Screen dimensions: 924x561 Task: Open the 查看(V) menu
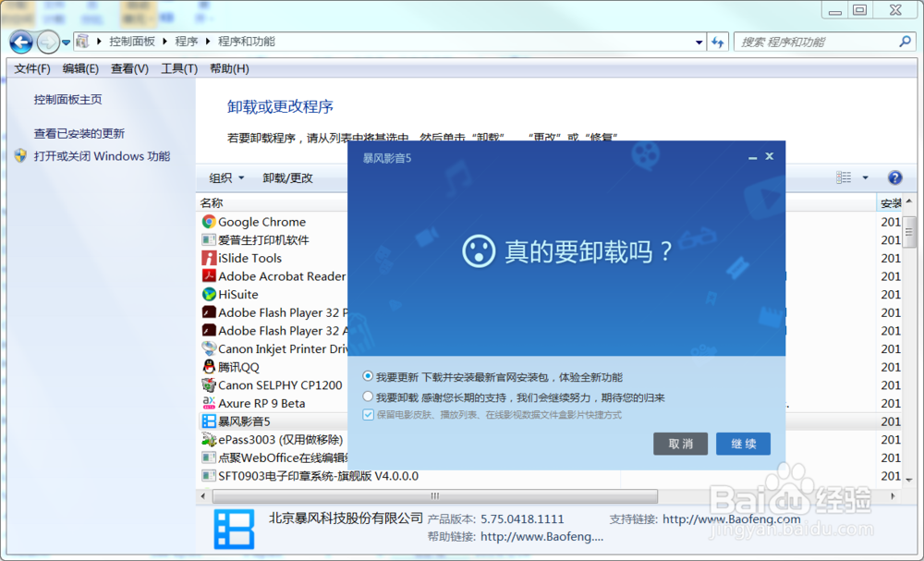pyautogui.click(x=129, y=69)
